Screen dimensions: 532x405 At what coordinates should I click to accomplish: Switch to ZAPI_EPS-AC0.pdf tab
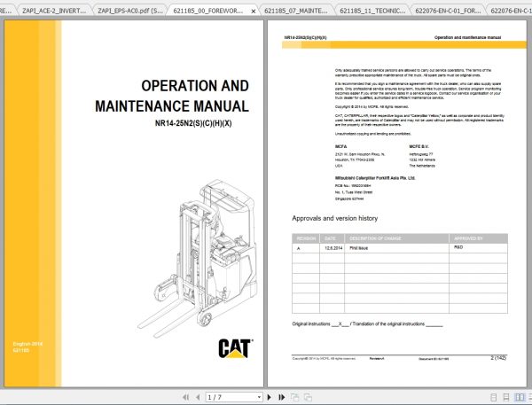[130, 11]
